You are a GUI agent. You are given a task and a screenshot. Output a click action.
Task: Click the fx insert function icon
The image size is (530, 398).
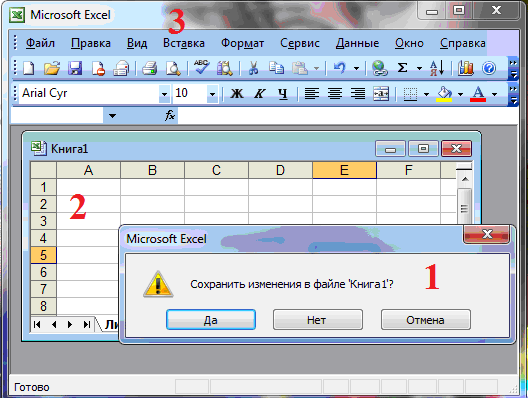tap(170, 116)
